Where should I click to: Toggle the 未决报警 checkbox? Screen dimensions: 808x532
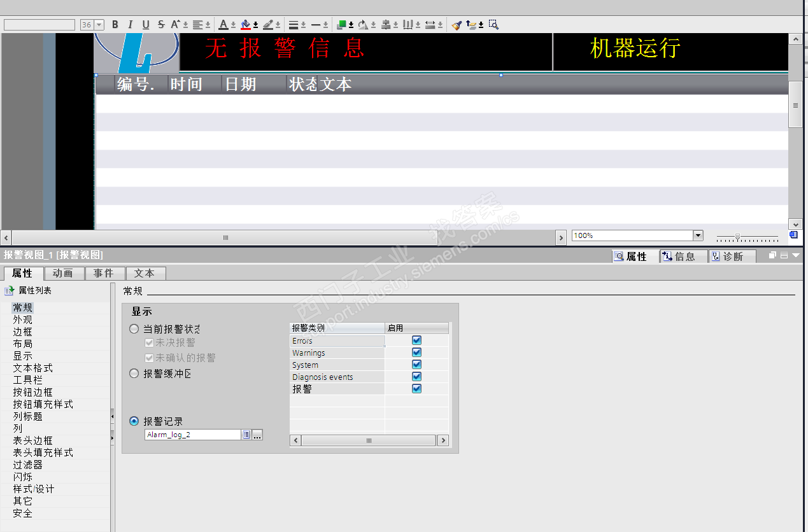tap(150, 342)
